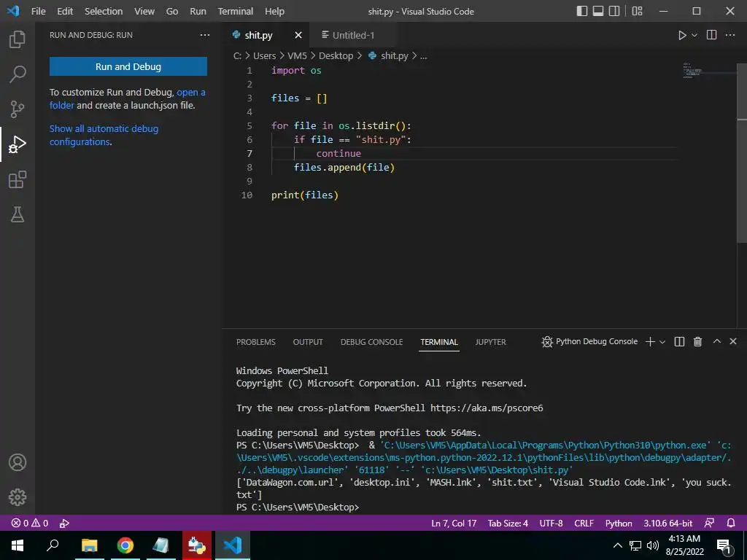The height and width of the screenshot is (560, 747).
Task: Click the blue Run and Debug button
Action: tap(128, 66)
